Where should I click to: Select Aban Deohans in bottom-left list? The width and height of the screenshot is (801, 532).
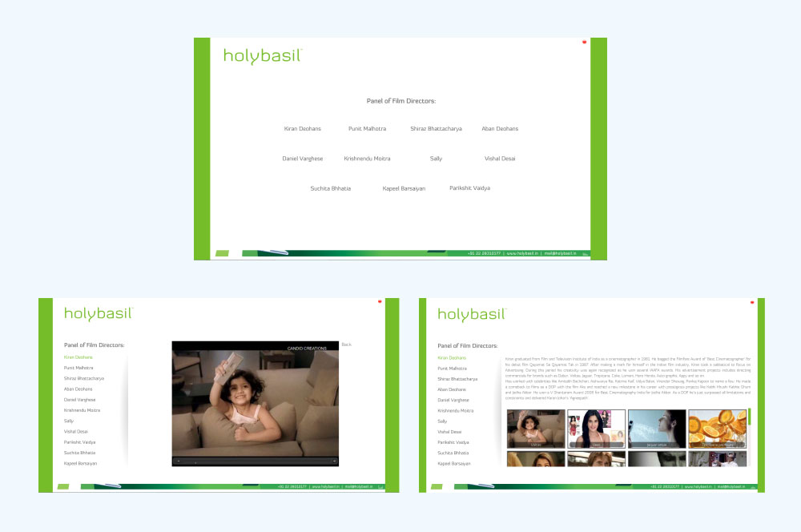click(78, 389)
